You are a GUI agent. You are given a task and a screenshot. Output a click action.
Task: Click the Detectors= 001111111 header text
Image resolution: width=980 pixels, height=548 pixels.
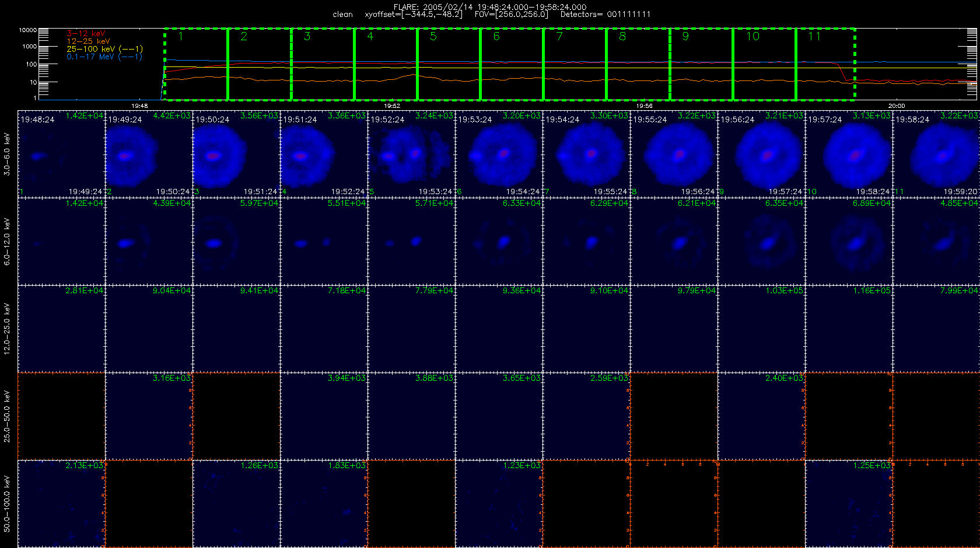click(605, 15)
